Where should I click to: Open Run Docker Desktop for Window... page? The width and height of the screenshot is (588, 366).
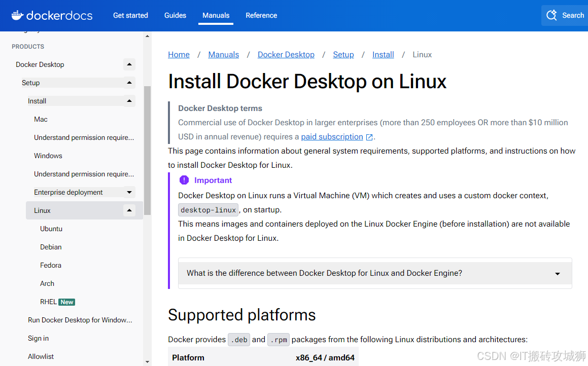point(80,320)
